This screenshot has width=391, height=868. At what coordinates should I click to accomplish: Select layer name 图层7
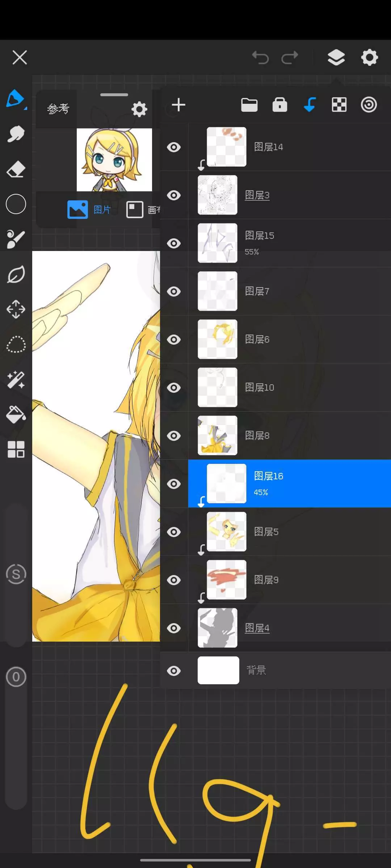click(257, 292)
